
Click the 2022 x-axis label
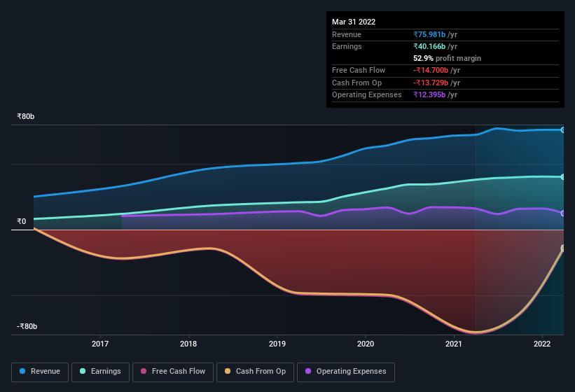tap(542, 344)
